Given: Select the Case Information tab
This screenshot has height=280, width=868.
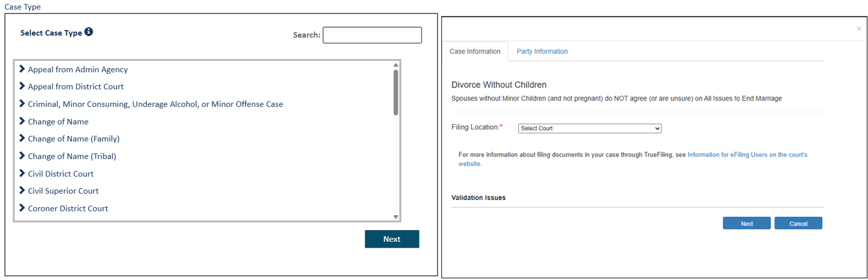Looking at the screenshot, I should [x=475, y=52].
